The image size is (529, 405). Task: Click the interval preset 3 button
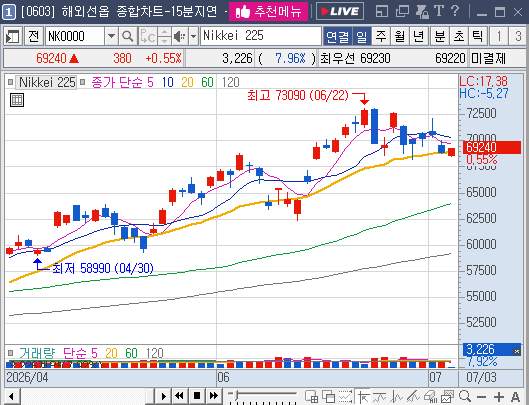[x=518, y=36]
